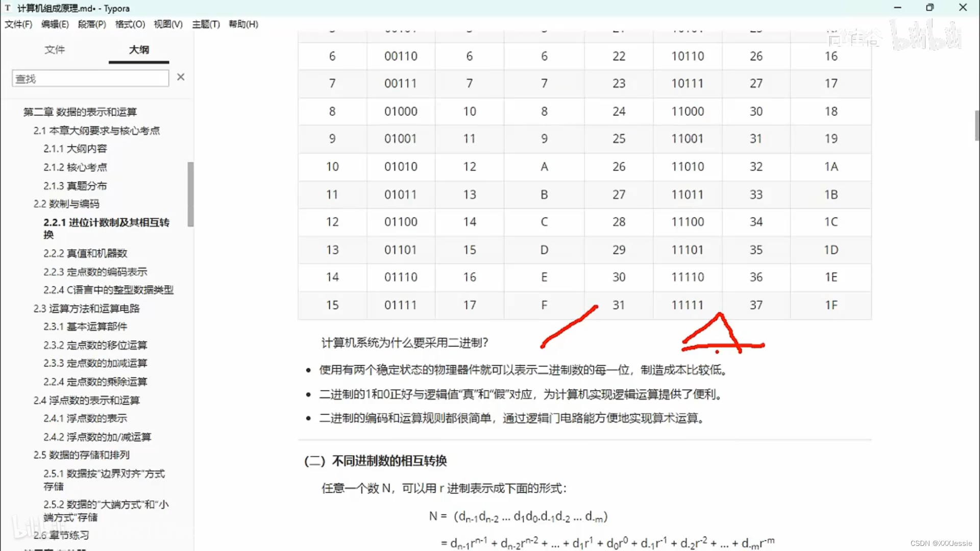Select 2.2.1 进位计数制及其相互转换 outline item
The height and width of the screenshot is (551, 980).
click(x=106, y=228)
